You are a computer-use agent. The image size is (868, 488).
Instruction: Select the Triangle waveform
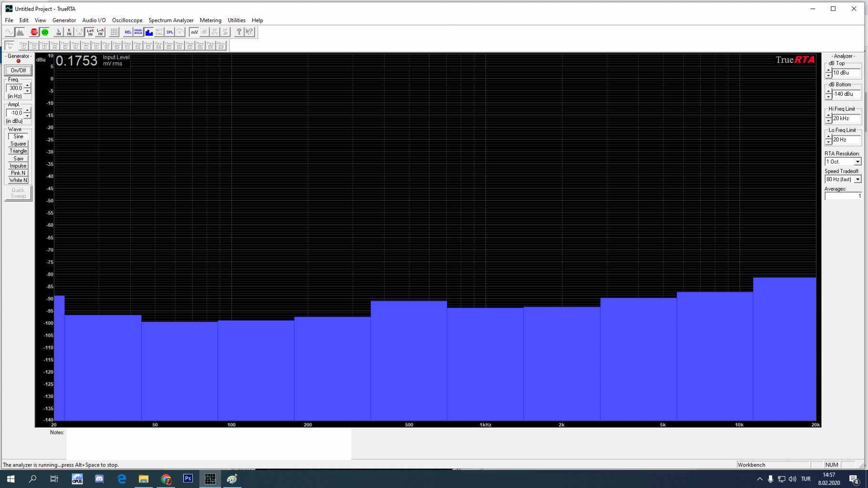click(18, 151)
